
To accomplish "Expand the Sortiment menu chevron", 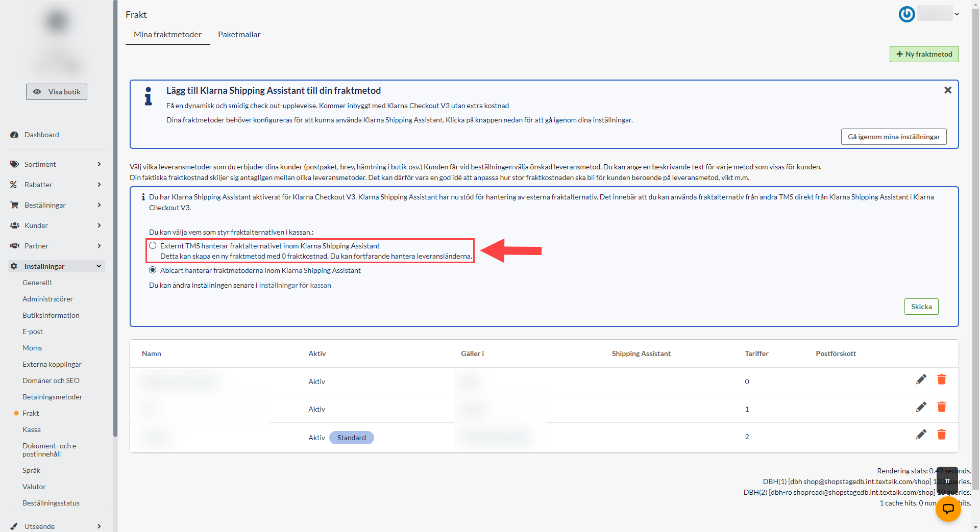I will pyautogui.click(x=99, y=164).
